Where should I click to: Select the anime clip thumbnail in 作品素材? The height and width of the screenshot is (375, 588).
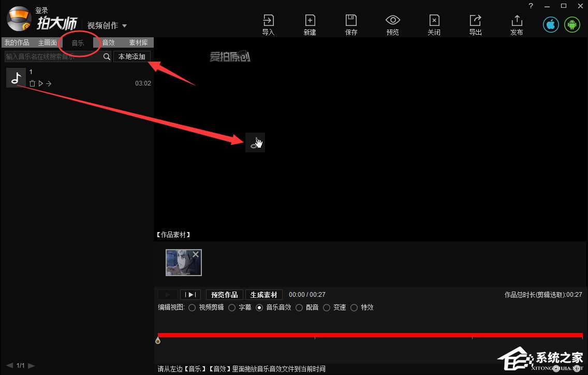[184, 263]
